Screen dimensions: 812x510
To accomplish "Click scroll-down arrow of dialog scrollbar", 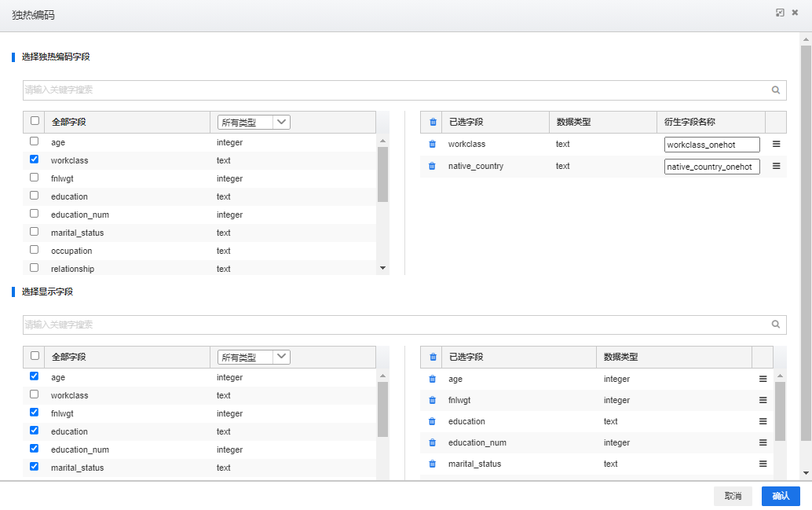I will pos(806,473).
